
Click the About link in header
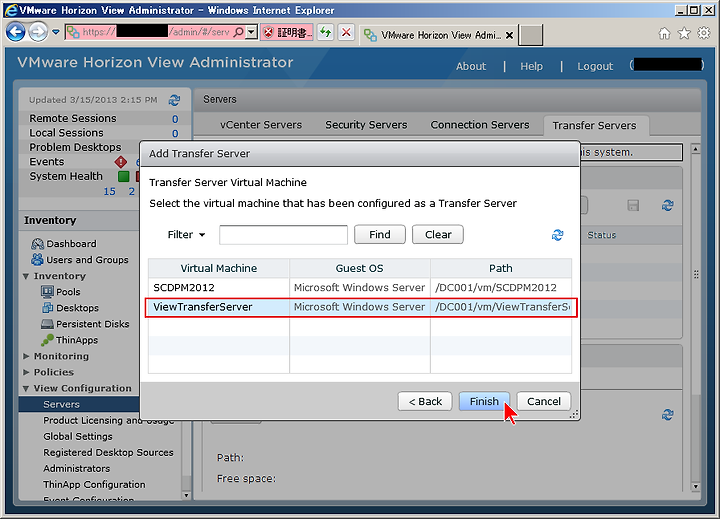471,66
